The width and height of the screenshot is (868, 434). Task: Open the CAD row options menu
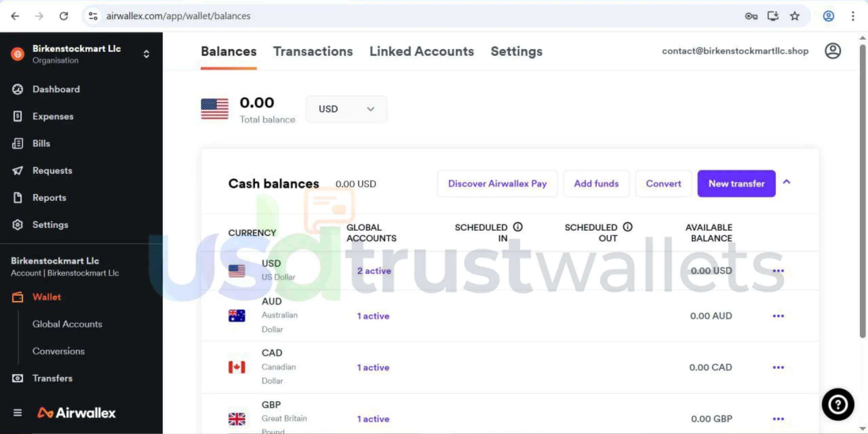778,367
